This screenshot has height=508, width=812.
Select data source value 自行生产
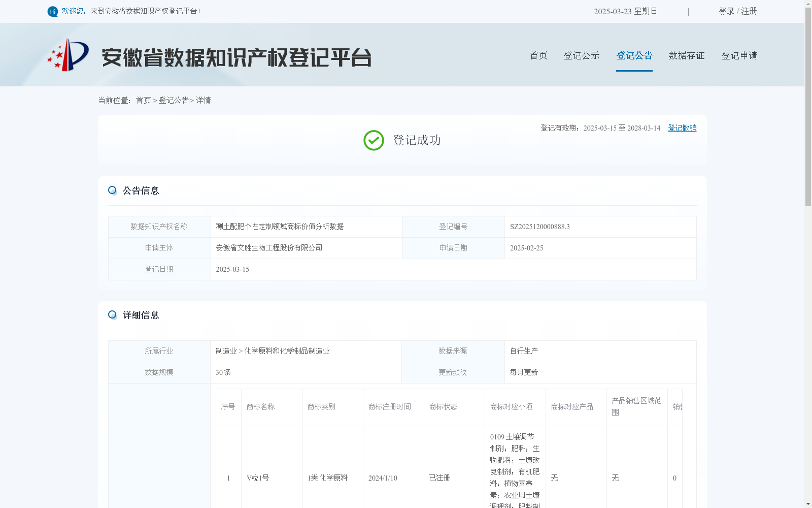[524, 351]
